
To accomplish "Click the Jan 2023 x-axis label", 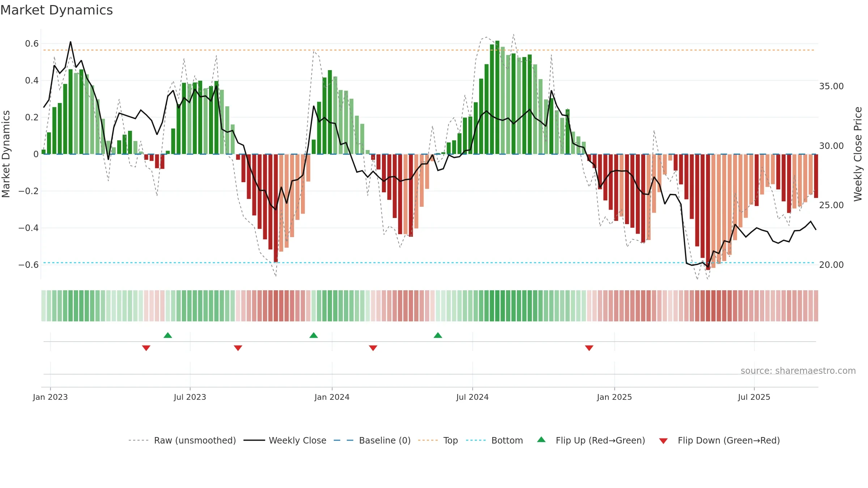I will (x=50, y=397).
